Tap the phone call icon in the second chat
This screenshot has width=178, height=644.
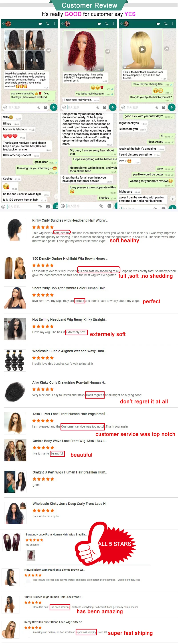point(107,24)
